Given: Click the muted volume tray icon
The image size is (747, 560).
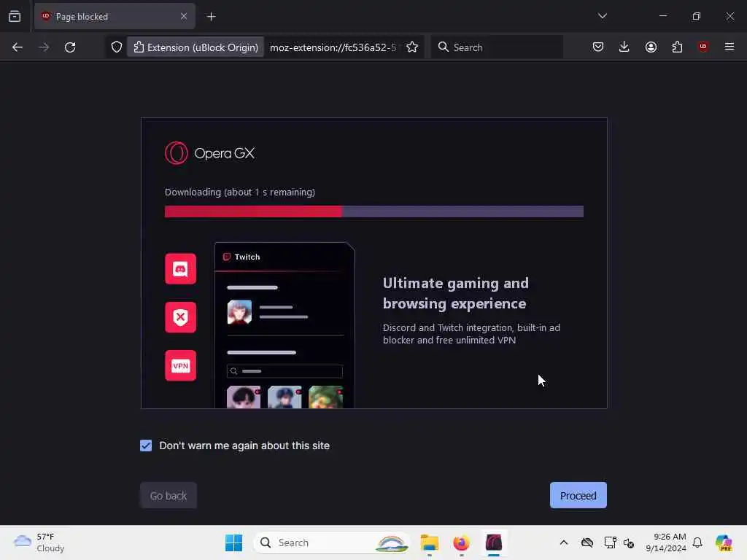Looking at the screenshot, I should coord(629,542).
